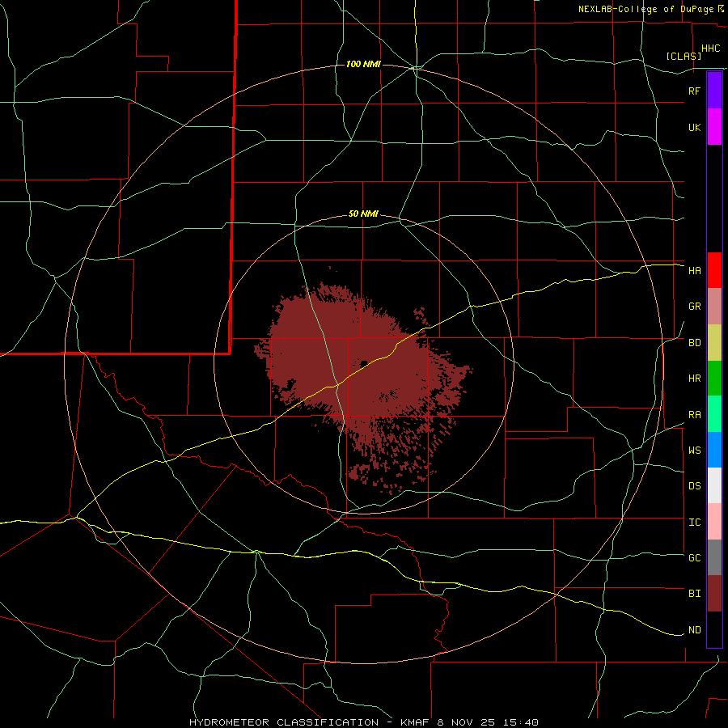The height and width of the screenshot is (728, 728).
Task: Click the RF purple legend color swatch
Action: tap(714, 91)
